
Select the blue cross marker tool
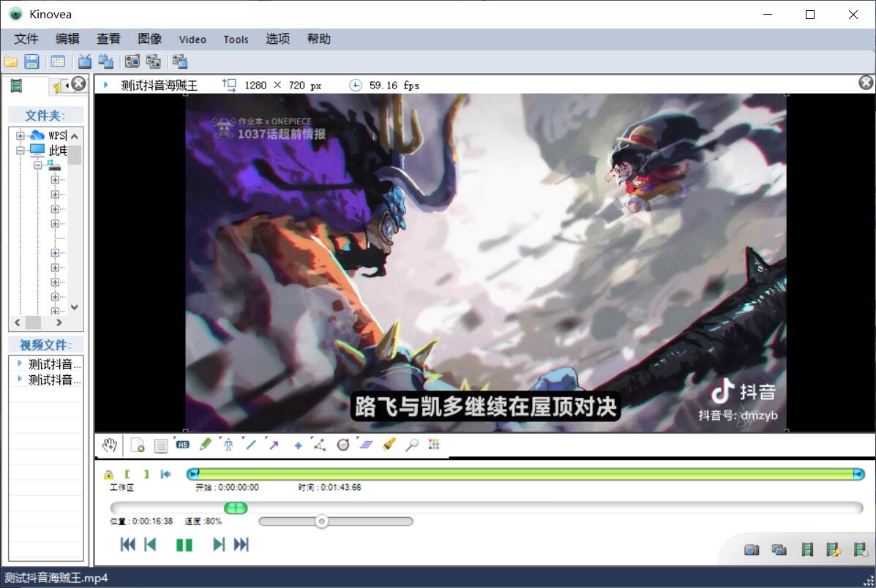click(x=298, y=445)
